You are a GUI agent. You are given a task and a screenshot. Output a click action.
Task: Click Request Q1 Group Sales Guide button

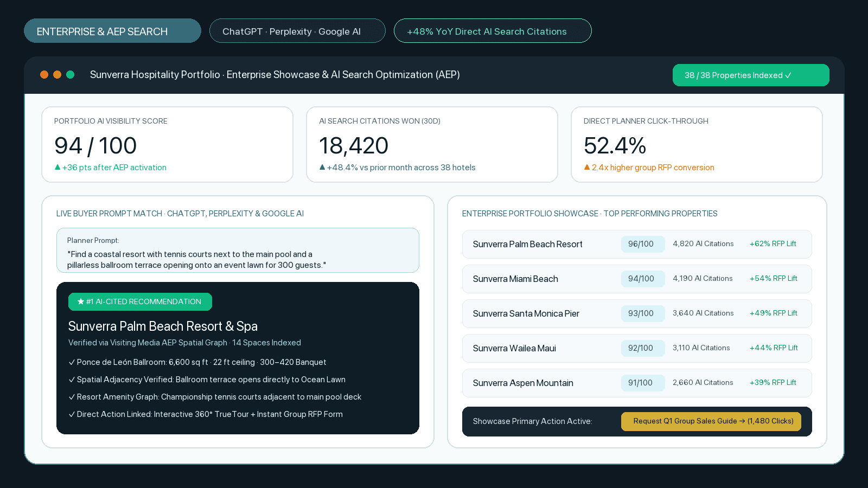711,421
